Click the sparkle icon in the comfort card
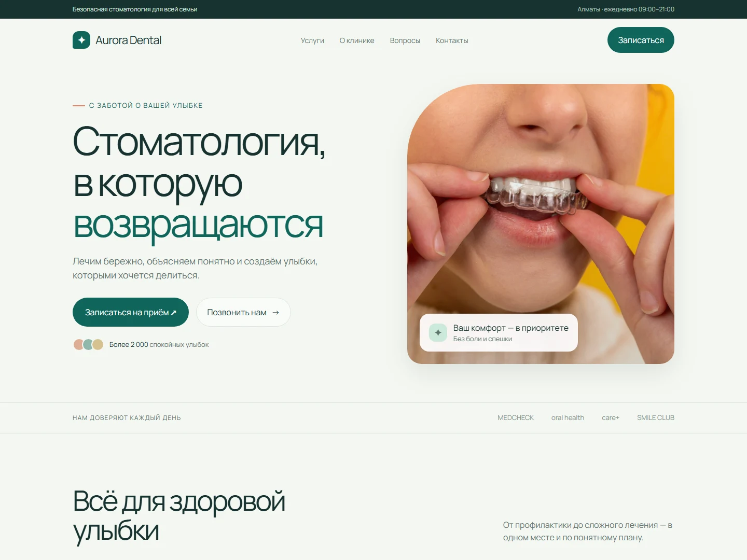 [x=438, y=332]
